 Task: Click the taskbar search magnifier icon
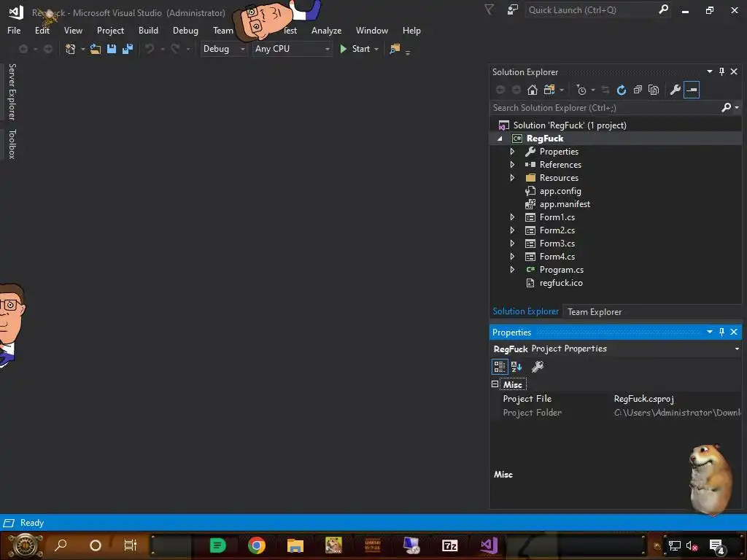coord(61,545)
